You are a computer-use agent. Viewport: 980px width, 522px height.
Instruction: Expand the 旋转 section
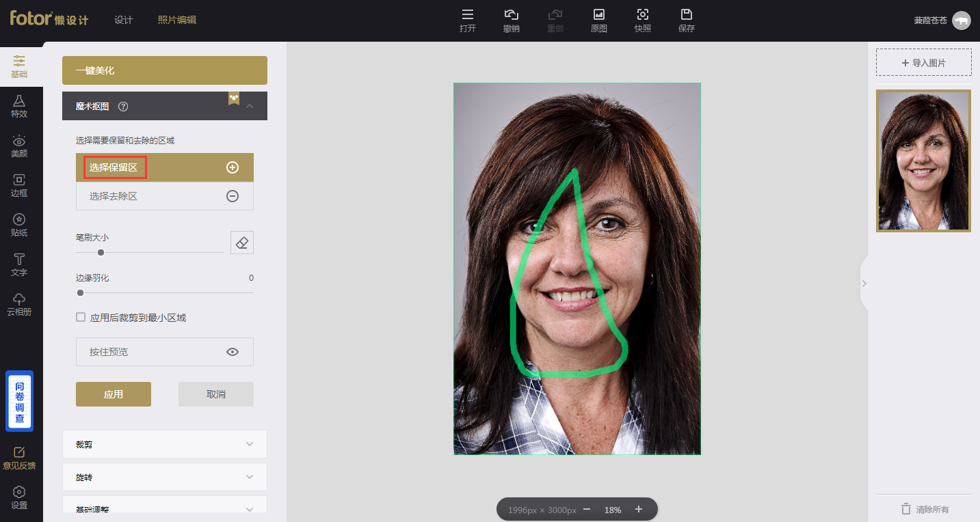pyautogui.click(x=165, y=477)
